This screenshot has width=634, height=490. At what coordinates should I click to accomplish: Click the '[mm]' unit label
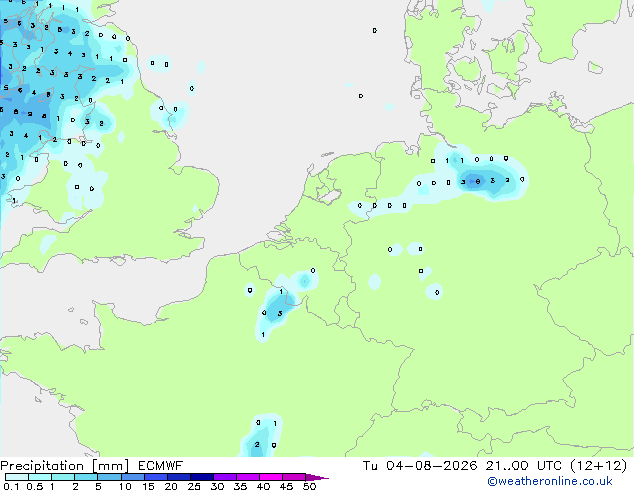[111, 466]
